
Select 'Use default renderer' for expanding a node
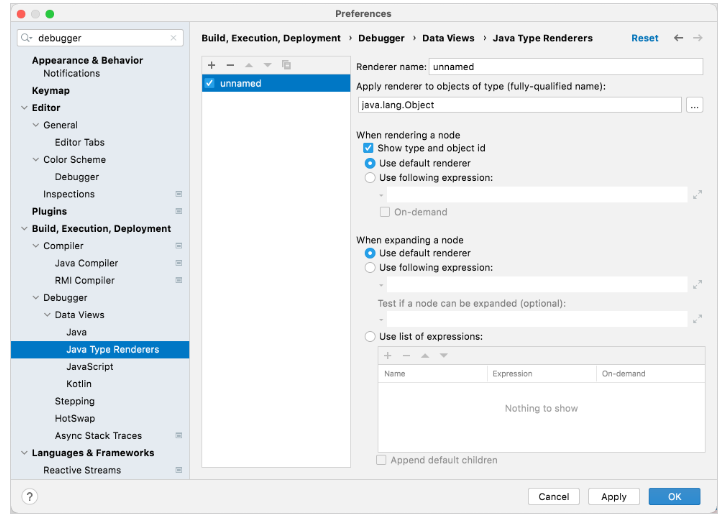[370, 253]
